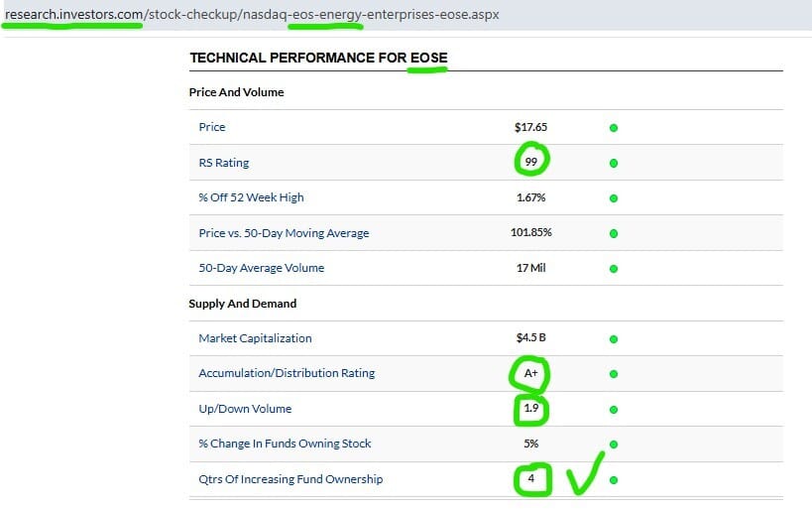Click the green dot beside RS Rating
Image resolution: width=812 pixels, height=509 pixels.
tap(614, 163)
